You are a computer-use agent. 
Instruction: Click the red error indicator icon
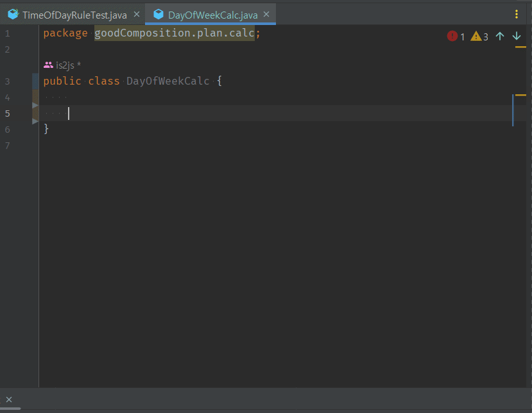(x=452, y=36)
